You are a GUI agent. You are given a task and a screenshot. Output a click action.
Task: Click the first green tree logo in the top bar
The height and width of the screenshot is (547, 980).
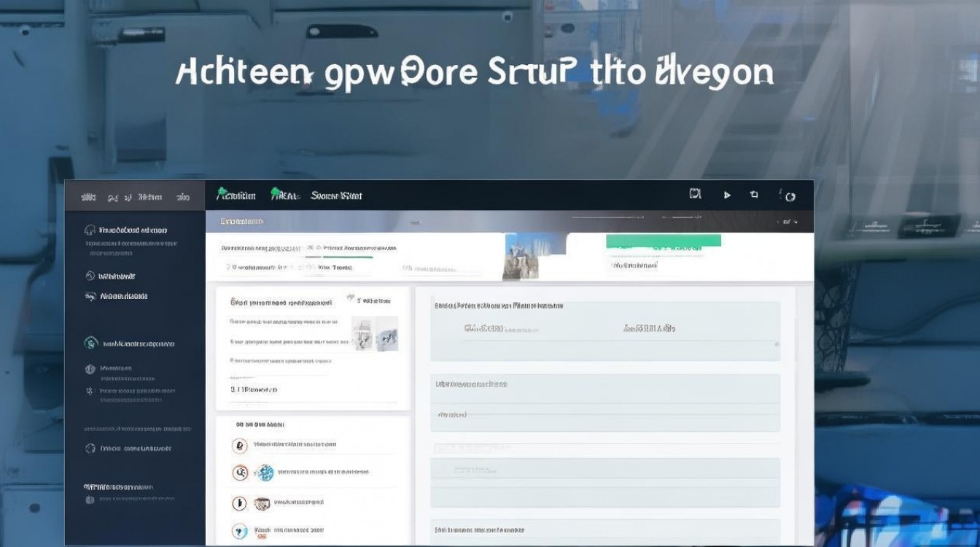[x=222, y=194]
